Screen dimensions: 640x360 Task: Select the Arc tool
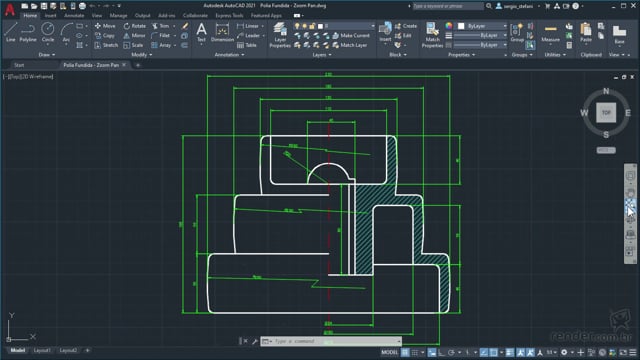(66, 33)
